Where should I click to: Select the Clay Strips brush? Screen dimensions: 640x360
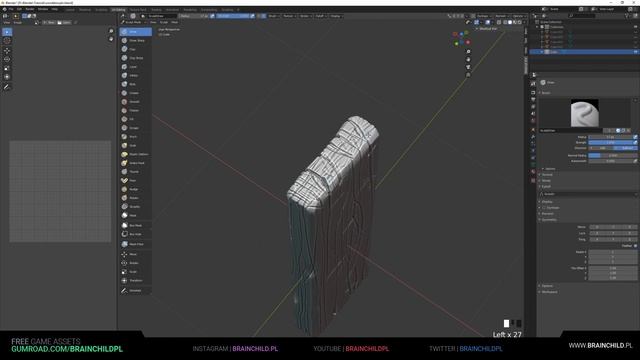click(x=136, y=58)
